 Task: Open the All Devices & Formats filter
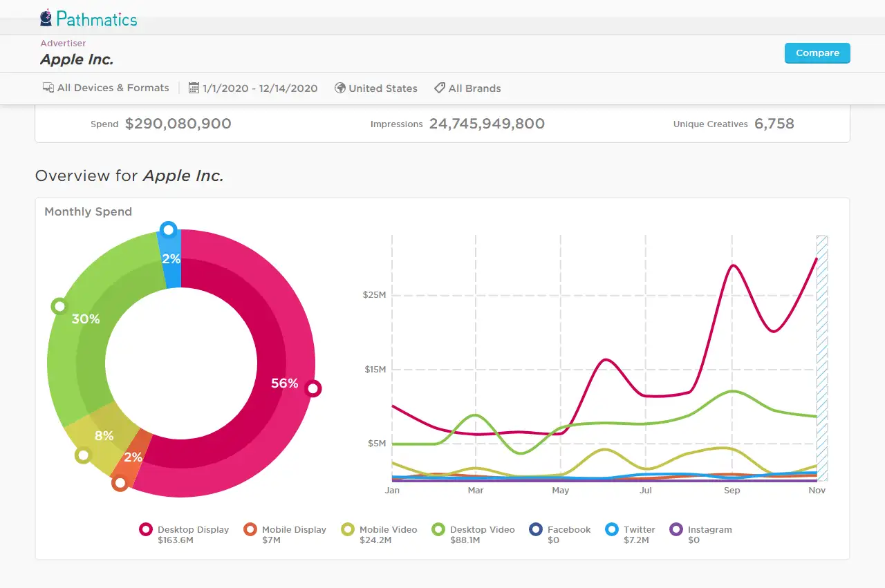point(106,88)
